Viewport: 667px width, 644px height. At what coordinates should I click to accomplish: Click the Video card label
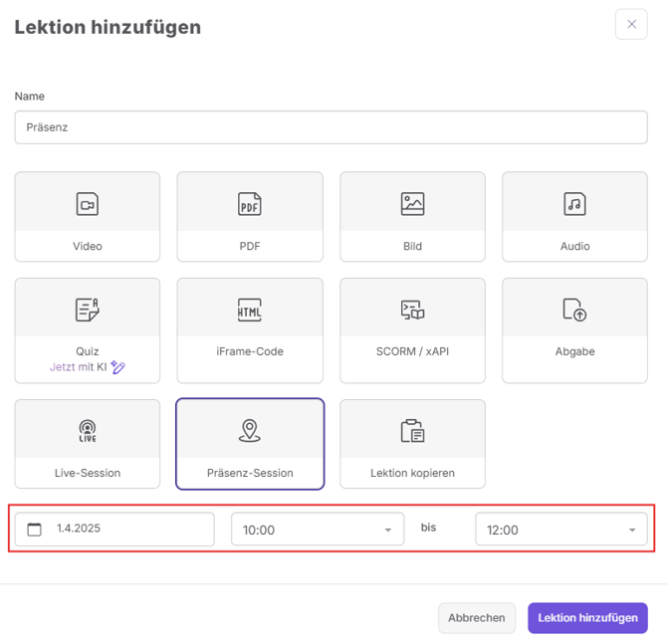pos(88,246)
